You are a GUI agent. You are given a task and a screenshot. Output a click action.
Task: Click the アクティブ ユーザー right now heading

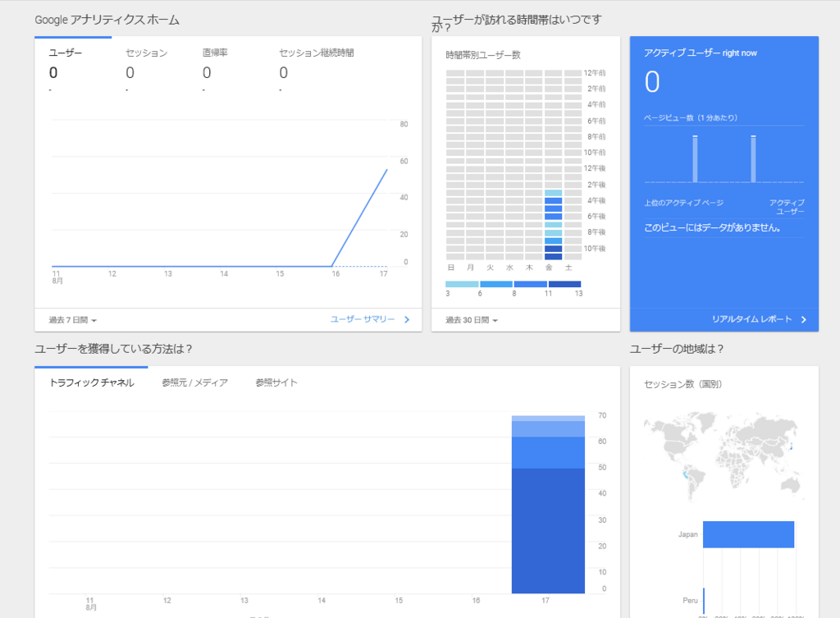tap(701, 53)
